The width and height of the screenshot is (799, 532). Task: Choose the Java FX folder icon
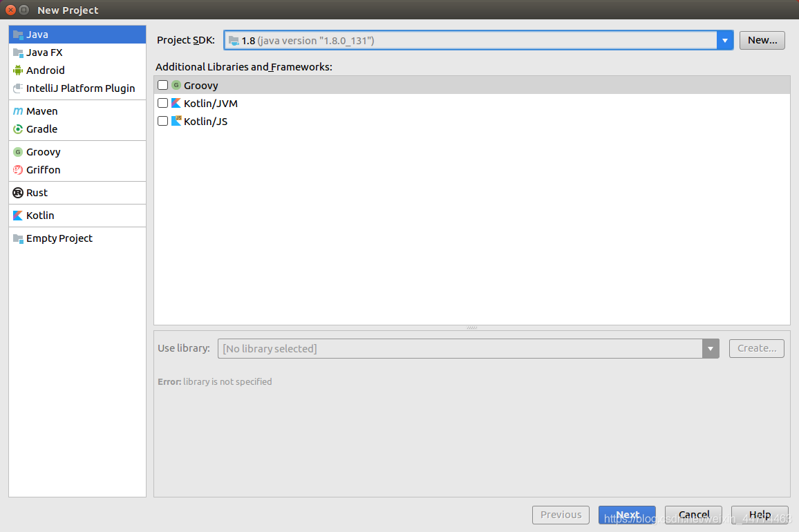tap(18, 53)
